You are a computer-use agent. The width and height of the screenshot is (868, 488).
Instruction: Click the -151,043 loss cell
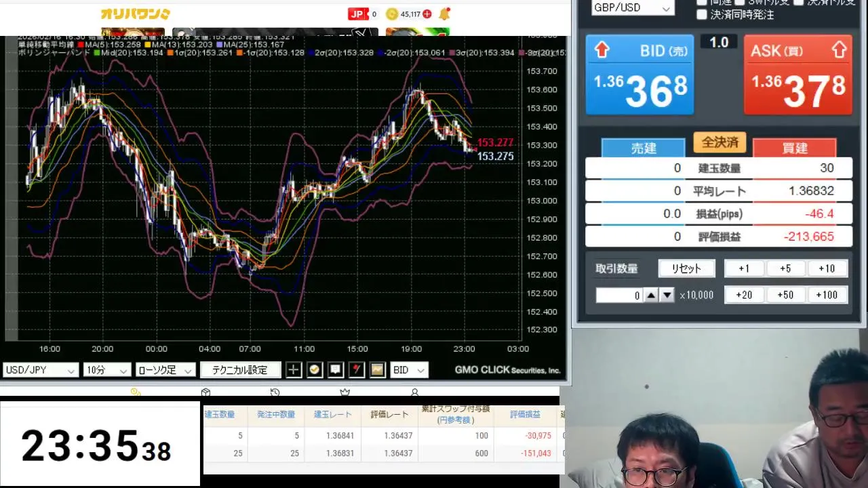coord(535,453)
